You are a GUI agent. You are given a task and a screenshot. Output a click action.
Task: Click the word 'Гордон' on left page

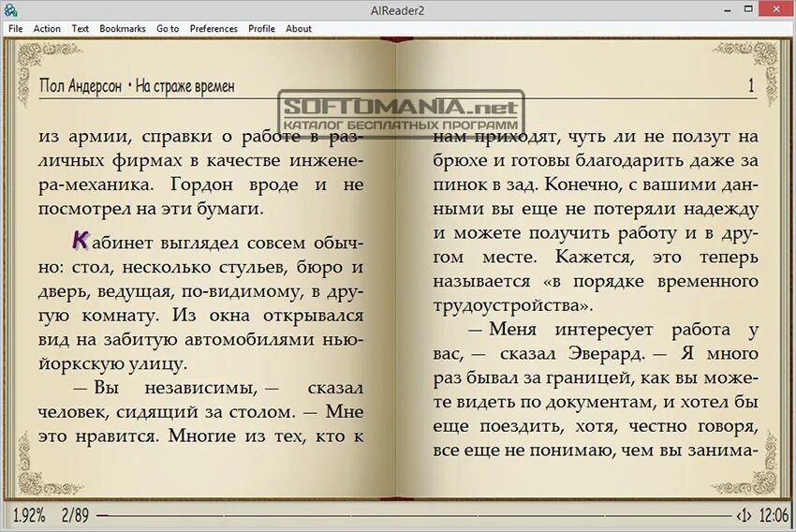click(x=201, y=185)
